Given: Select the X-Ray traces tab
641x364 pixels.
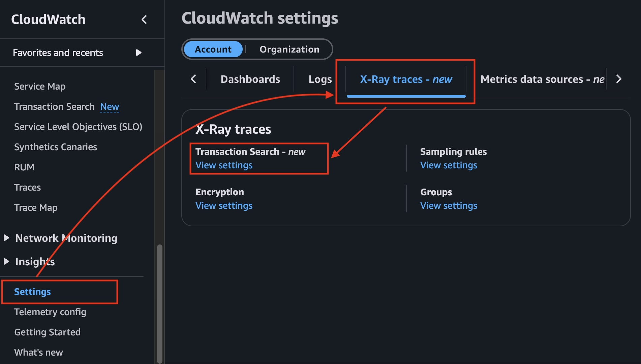Looking at the screenshot, I should [x=406, y=79].
